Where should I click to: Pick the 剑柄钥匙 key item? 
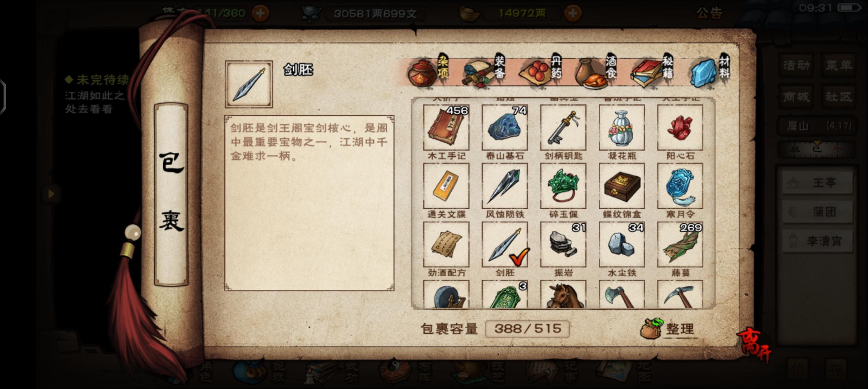[x=563, y=128]
